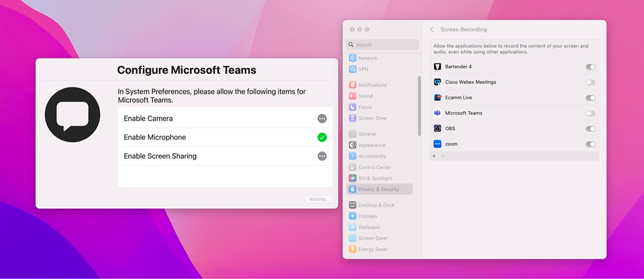Enable screen recording for Microsoft Teams
The height and width of the screenshot is (279, 644).
[x=591, y=113]
